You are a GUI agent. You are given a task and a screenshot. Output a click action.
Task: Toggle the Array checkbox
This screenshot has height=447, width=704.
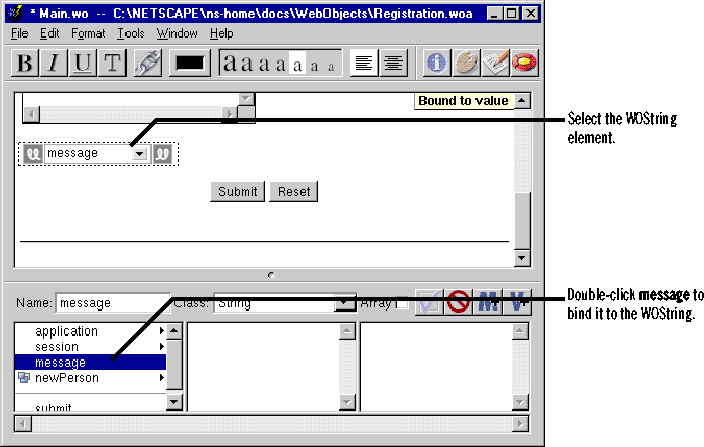click(x=401, y=303)
